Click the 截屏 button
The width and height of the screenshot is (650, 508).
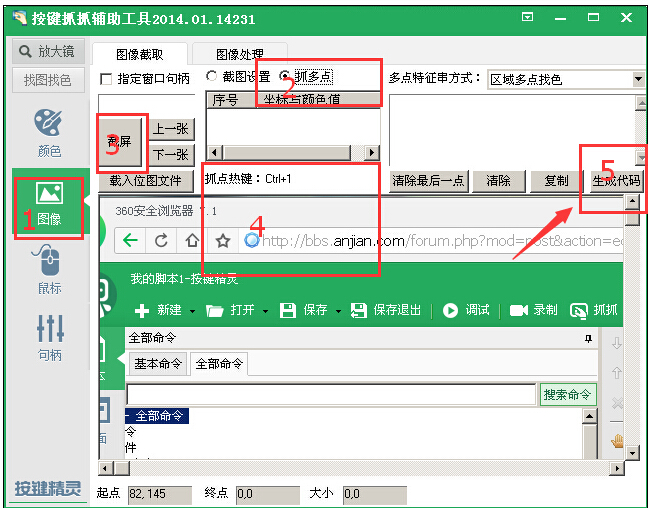tap(120, 142)
